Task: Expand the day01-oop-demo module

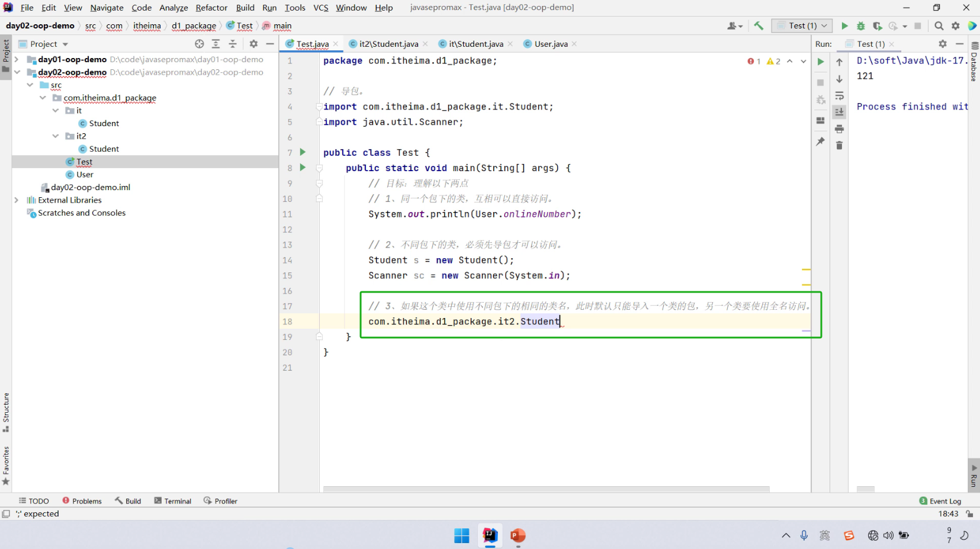Action: [x=17, y=59]
